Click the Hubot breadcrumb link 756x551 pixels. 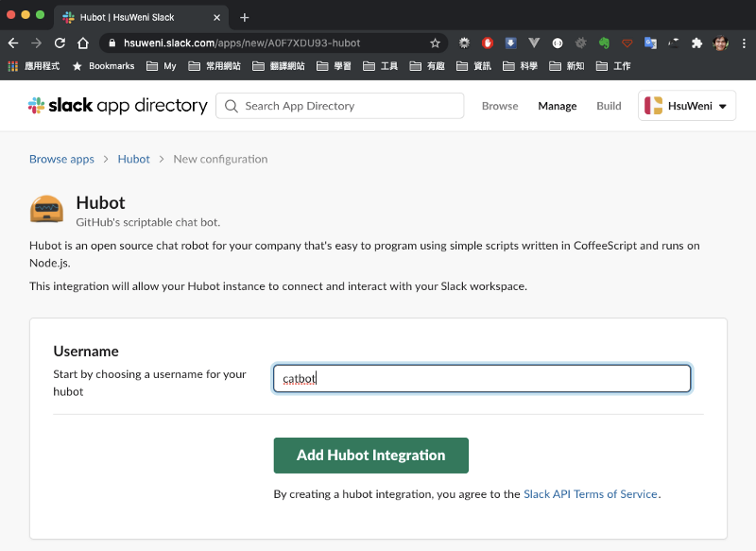[x=133, y=159]
